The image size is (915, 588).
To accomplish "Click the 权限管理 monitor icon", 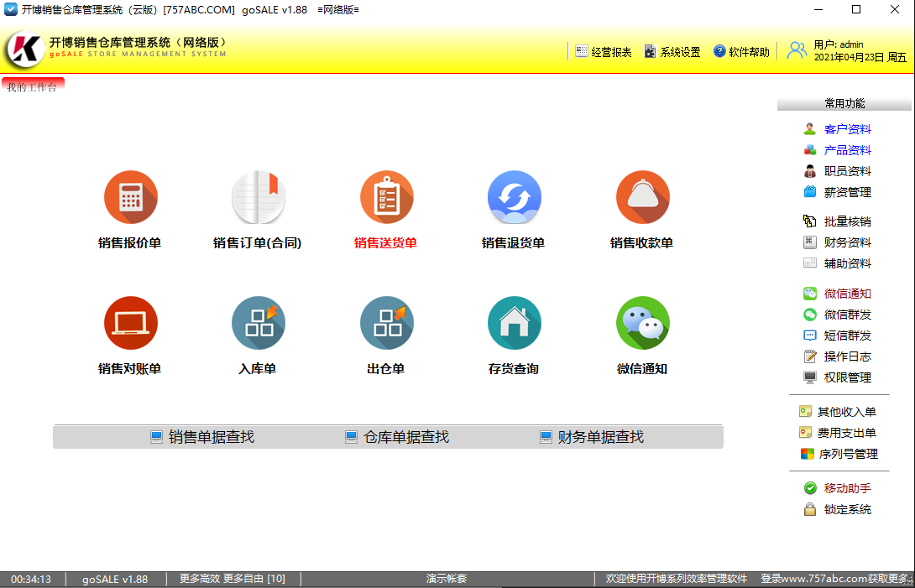I will 809,377.
